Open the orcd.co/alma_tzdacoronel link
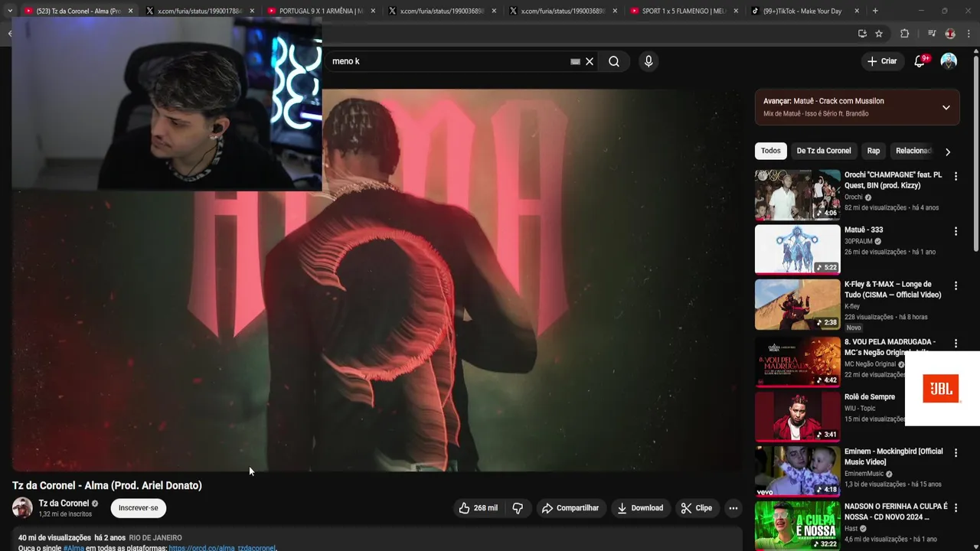 pos(222,548)
